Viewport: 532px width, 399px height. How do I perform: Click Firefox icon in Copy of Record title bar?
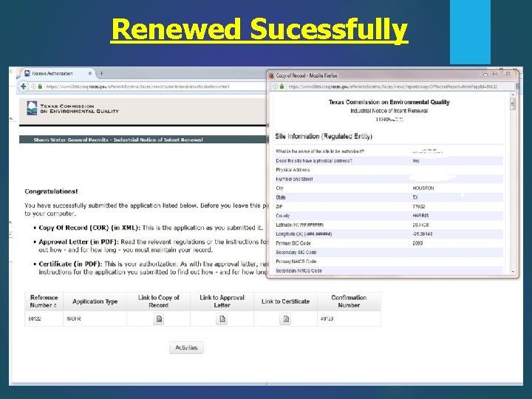272,75
